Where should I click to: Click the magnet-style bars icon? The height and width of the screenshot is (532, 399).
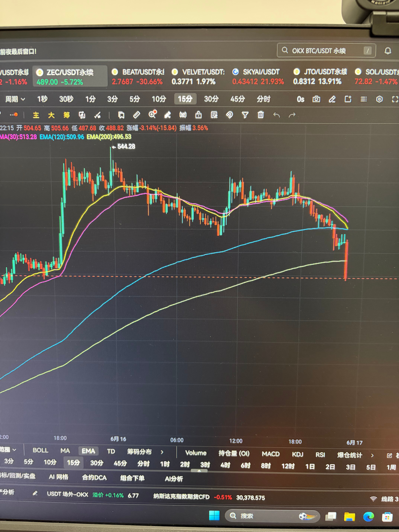[x=183, y=115]
